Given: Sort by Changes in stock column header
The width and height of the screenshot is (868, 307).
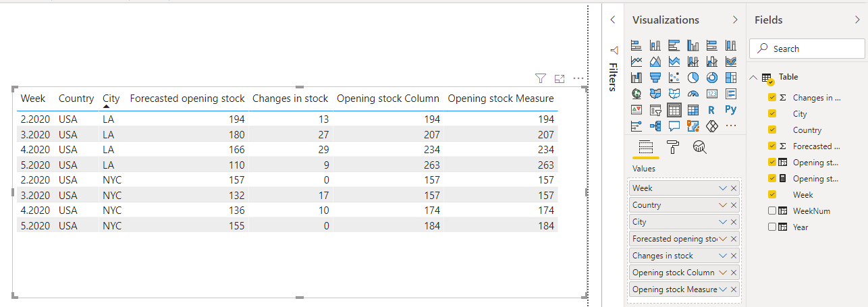Looking at the screenshot, I should (x=290, y=99).
